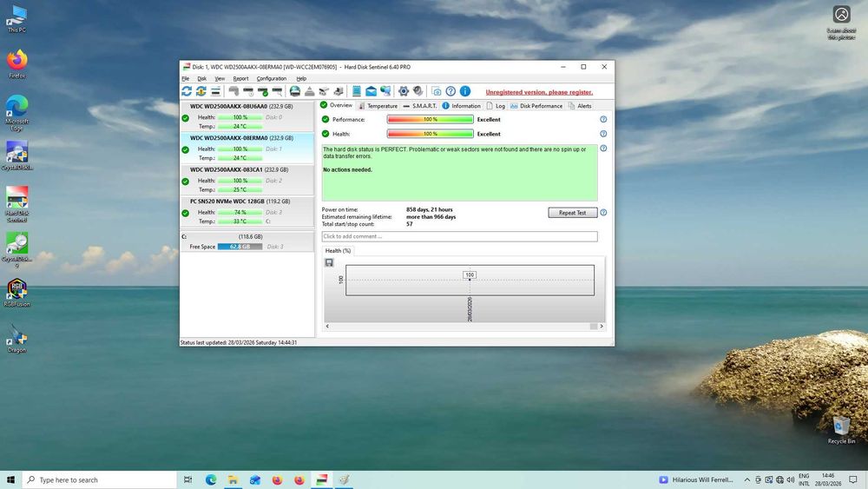Click the help icon beside Repeat Test

click(x=603, y=213)
